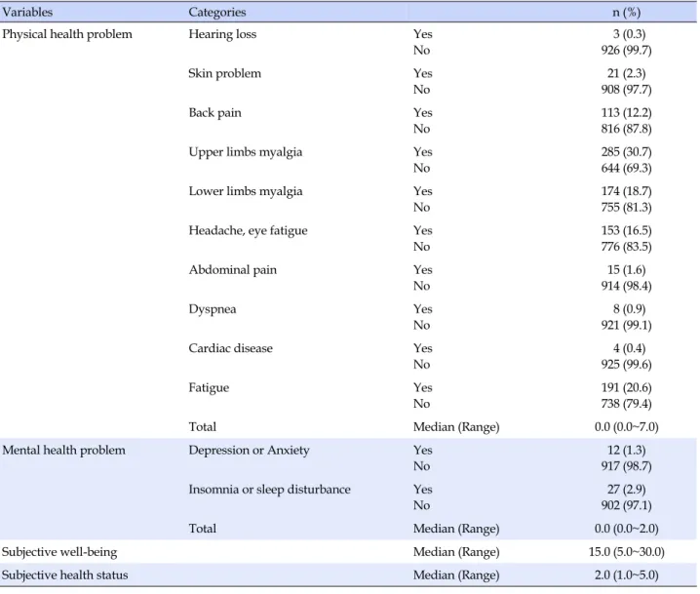Click the value '755 (81.3)'

pyautogui.click(x=626, y=207)
